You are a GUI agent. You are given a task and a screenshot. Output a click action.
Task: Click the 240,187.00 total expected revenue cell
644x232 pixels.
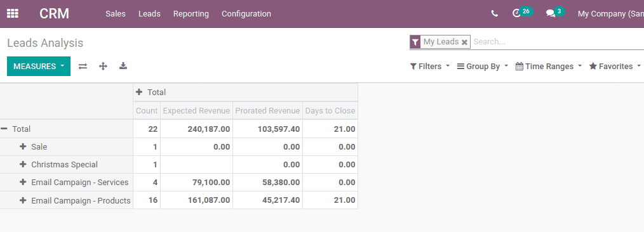[196, 129]
